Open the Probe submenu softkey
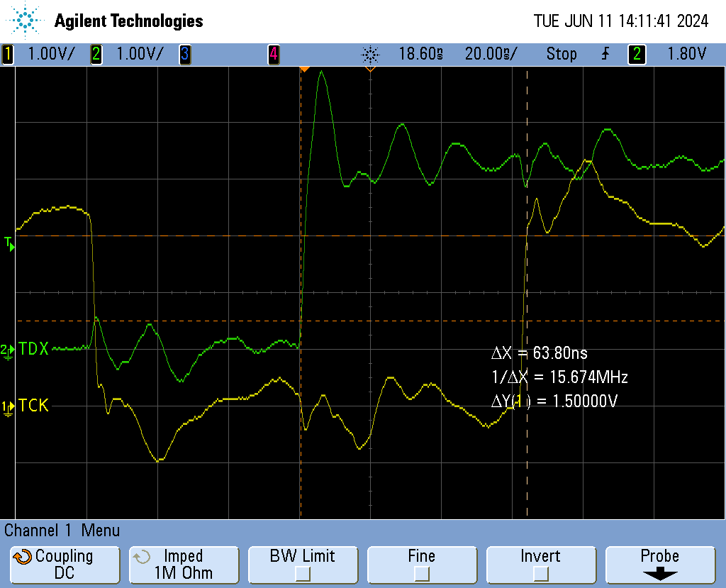Screen dimensions: 726x588 (x=659, y=565)
